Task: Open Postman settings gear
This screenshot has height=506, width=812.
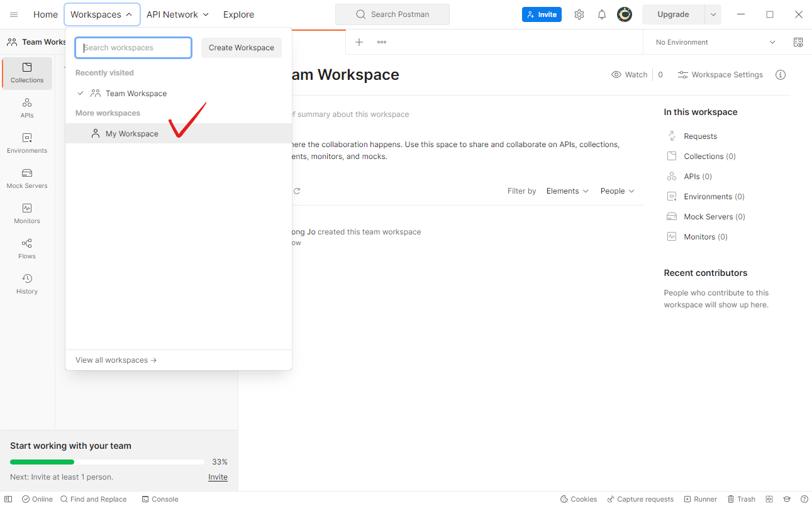Action: [579, 14]
